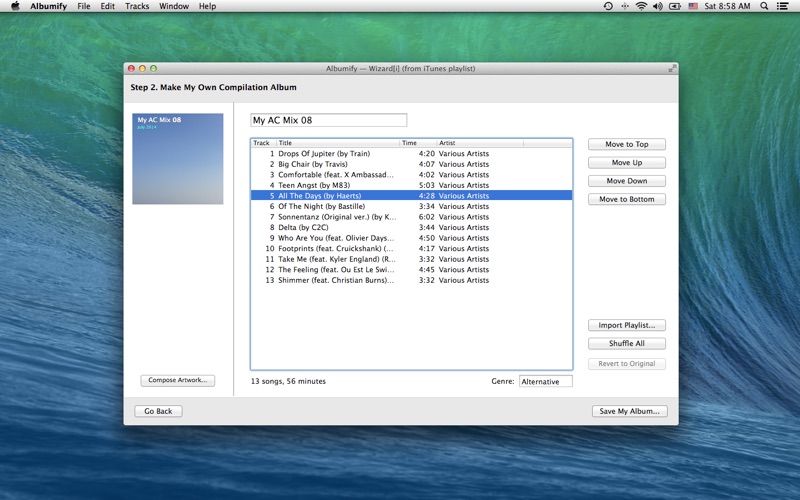Viewport: 800px width, 500px height.
Task: Sort by the Title column header
Action: [338, 143]
